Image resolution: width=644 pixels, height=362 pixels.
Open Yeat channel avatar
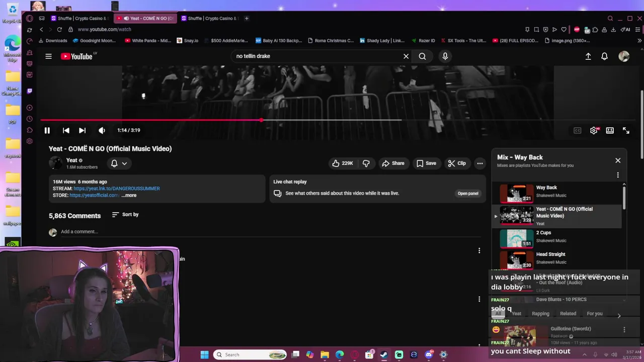(x=55, y=163)
